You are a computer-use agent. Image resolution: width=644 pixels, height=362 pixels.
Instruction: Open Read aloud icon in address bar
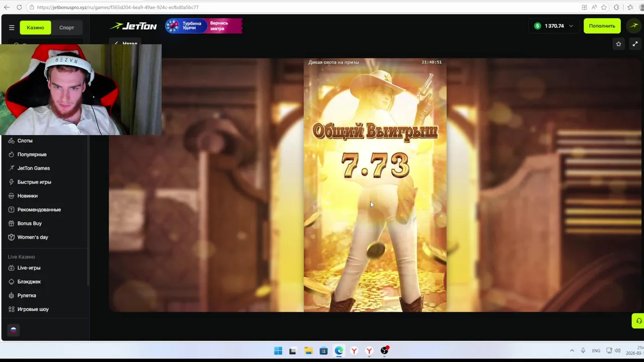pyautogui.click(x=594, y=7)
